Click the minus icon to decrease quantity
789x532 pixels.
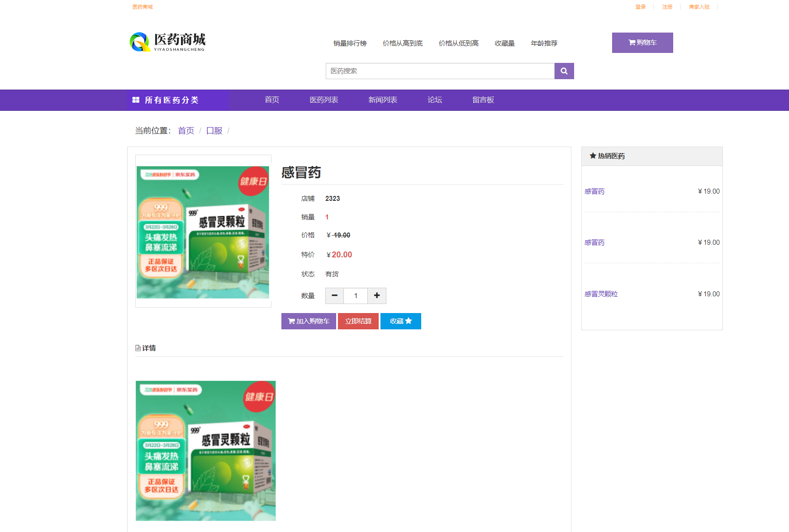click(x=334, y=295)
